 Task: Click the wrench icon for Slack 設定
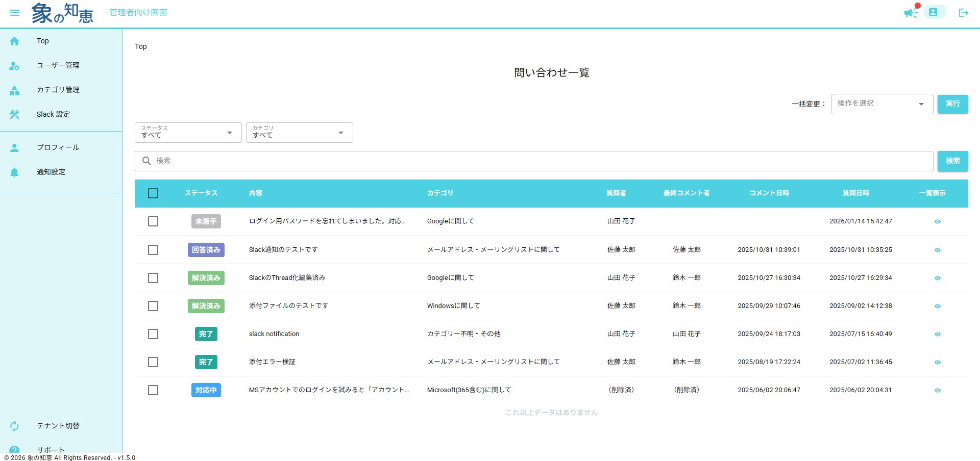[x=14, y=115]
